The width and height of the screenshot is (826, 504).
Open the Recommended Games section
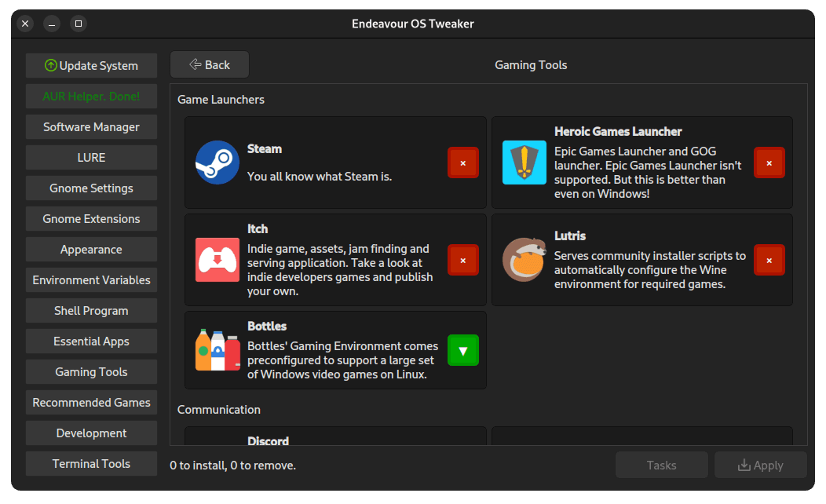(91, 403)
